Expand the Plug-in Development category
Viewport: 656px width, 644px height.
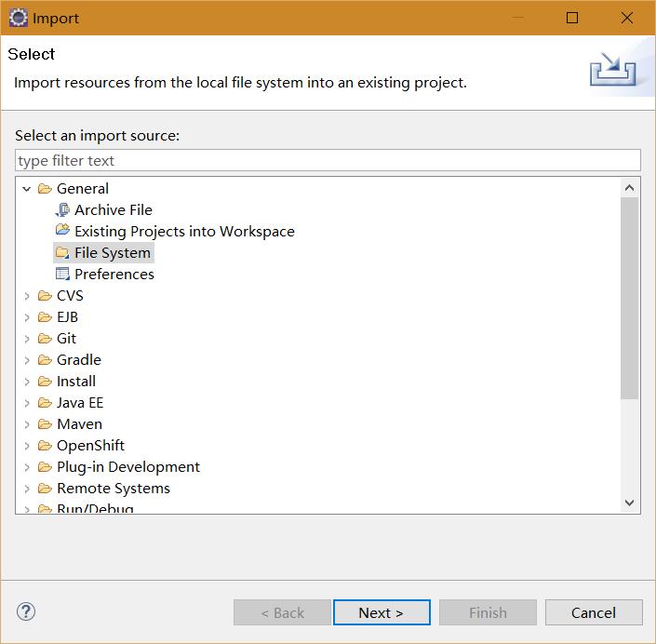click(x=27, y=467)
